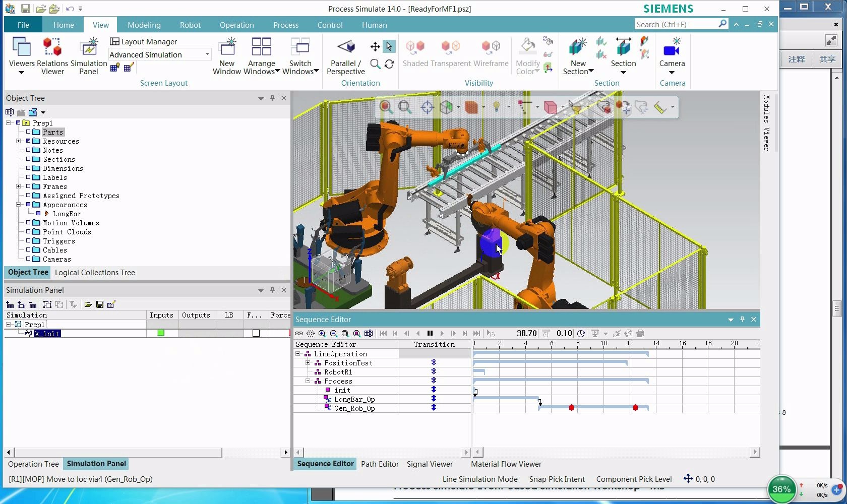Collapse the LineOperation node
This screenshot has height=504, width=847.
(x=298, y=354)
